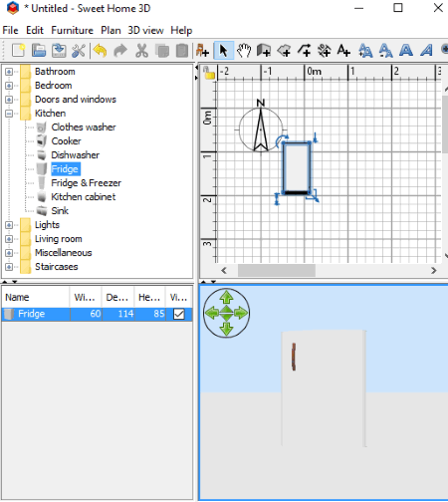Click the Copy toolbar icon

(162, 51)
